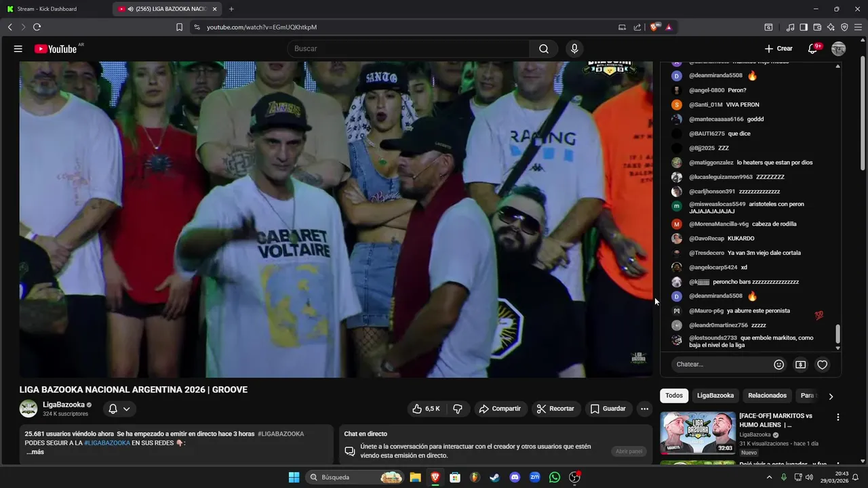Open site settings icon in address bar

(197, 27)
